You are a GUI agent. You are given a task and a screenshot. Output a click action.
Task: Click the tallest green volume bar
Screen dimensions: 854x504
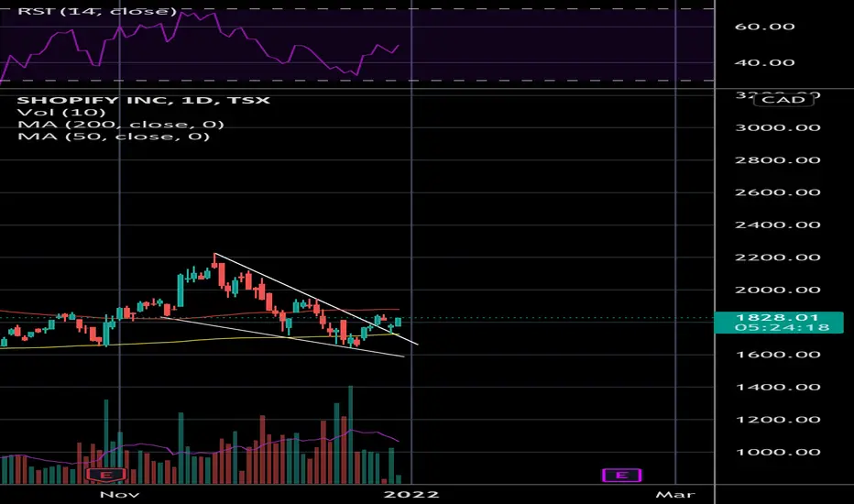(x=350, y=434)
